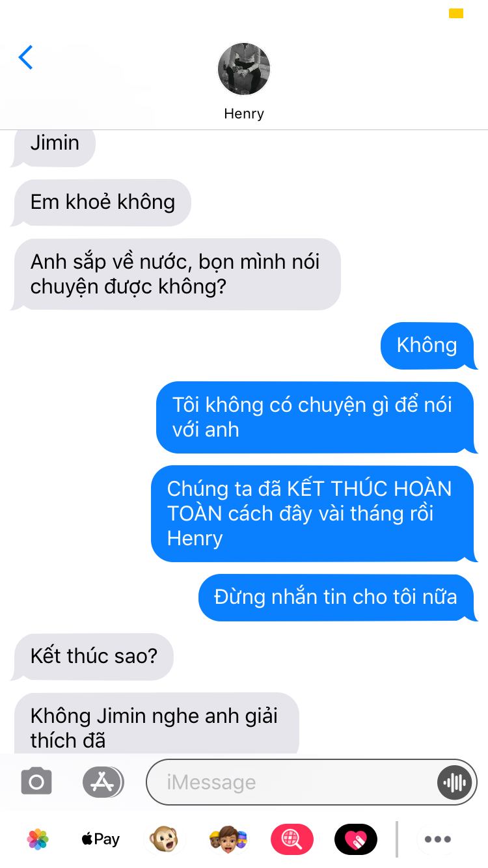Go back using the blue chevron

click(26, 57)
